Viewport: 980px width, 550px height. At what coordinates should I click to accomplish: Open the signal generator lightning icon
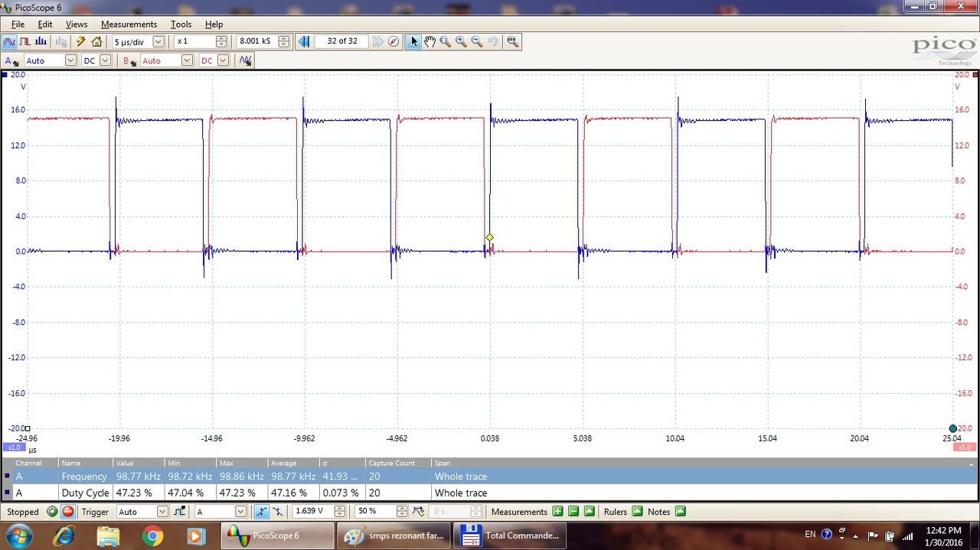coord(80,41)
